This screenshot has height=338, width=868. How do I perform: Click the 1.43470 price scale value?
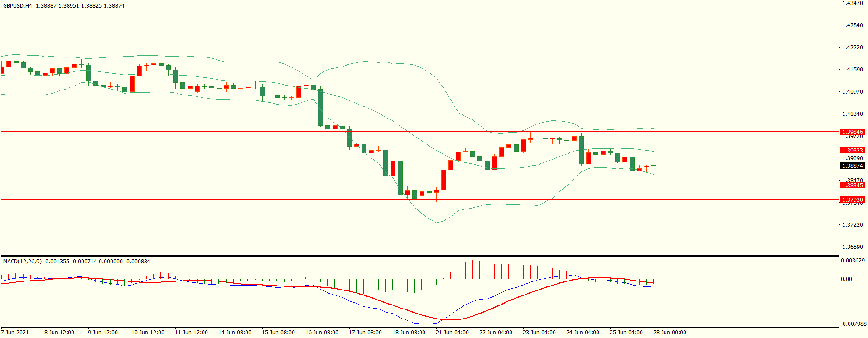(x=853, y=3)
